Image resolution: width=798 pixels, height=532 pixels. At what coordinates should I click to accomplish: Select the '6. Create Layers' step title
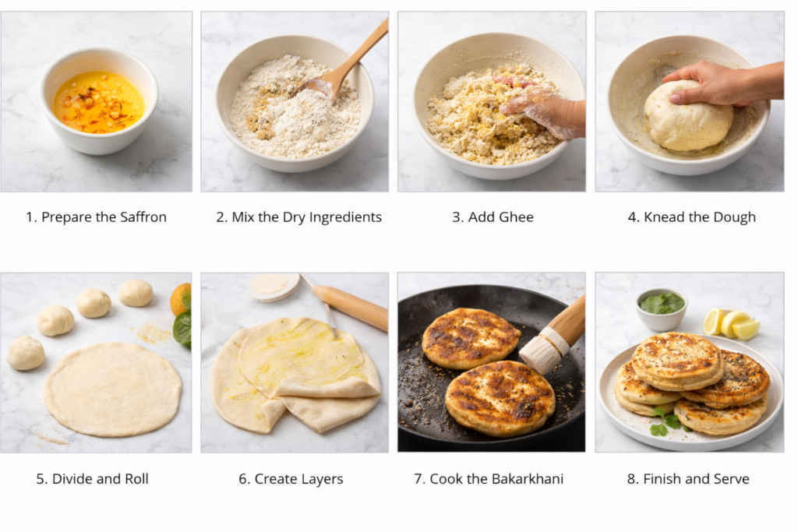[291, 478]
